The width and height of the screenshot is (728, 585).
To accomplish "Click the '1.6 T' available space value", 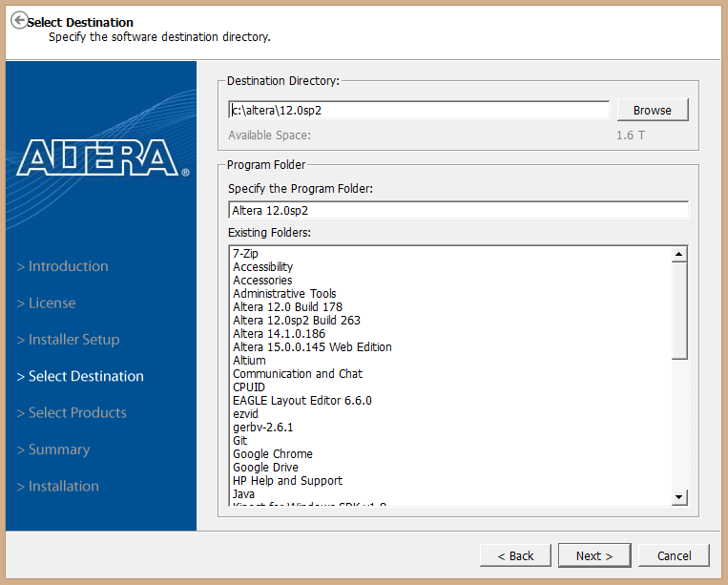I will 630,136.
